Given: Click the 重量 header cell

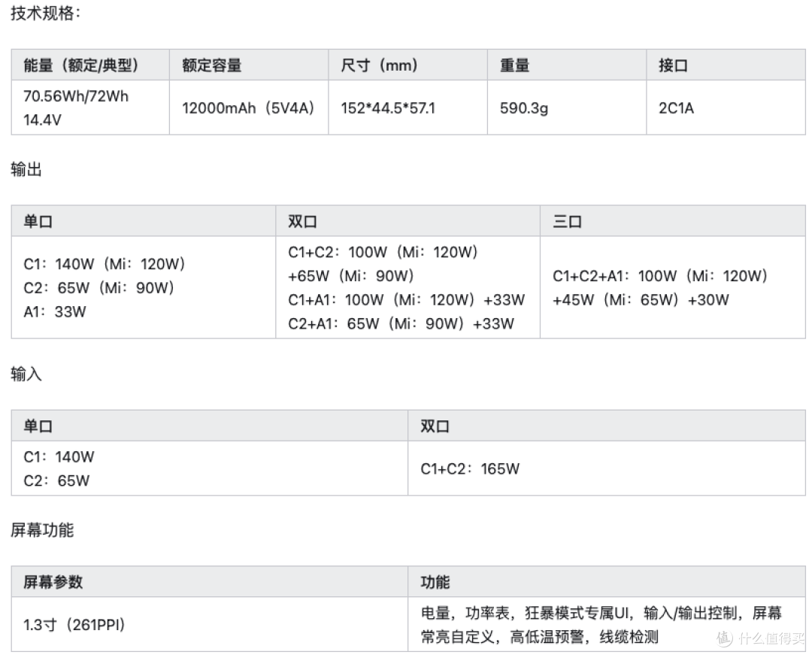Looking at the screenshot, I should click(567, 65).
